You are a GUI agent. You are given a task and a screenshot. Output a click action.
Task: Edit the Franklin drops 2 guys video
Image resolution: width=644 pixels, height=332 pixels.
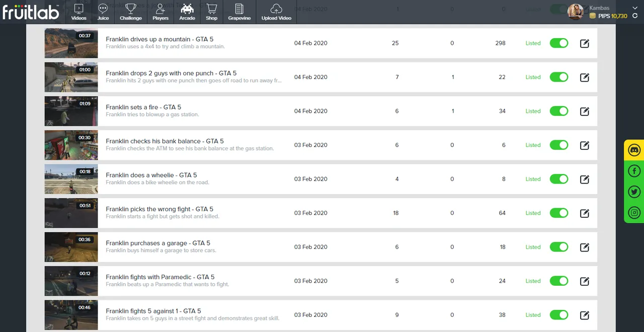(585, 77)
